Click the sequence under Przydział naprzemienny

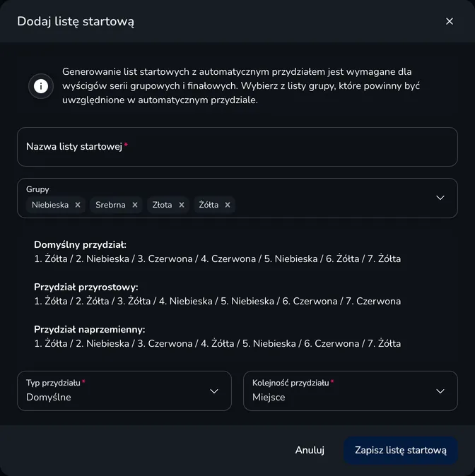pos(217,344)
